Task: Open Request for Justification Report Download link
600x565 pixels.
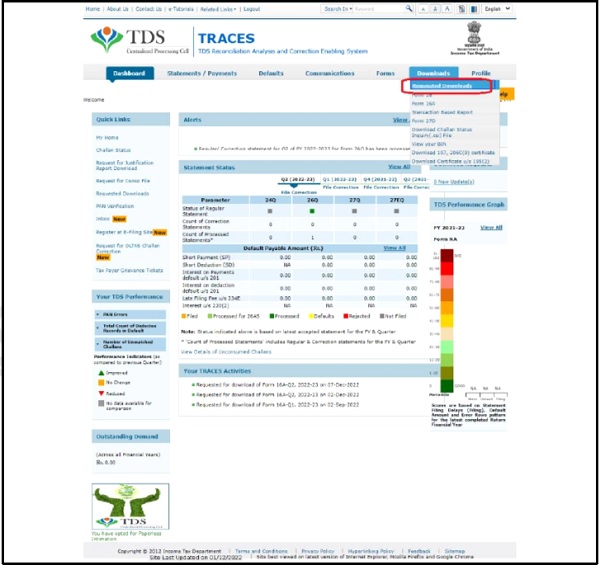Action: (125, 165)
